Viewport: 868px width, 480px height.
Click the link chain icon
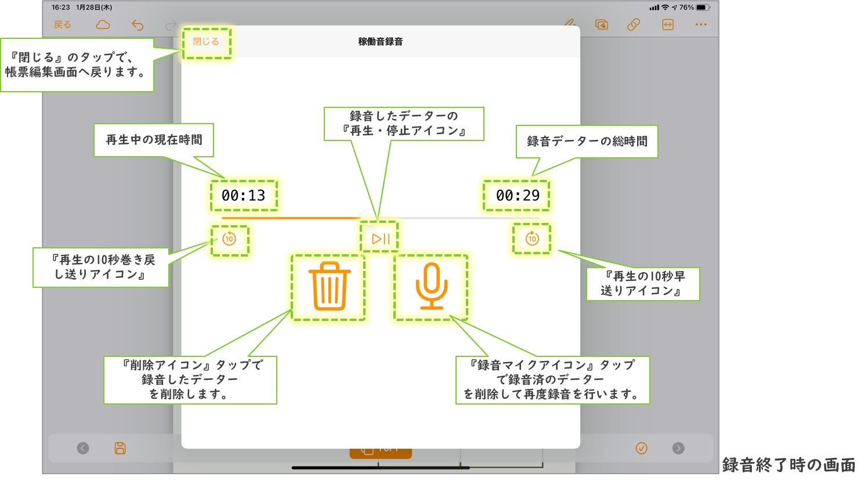[x=634, y=24]
